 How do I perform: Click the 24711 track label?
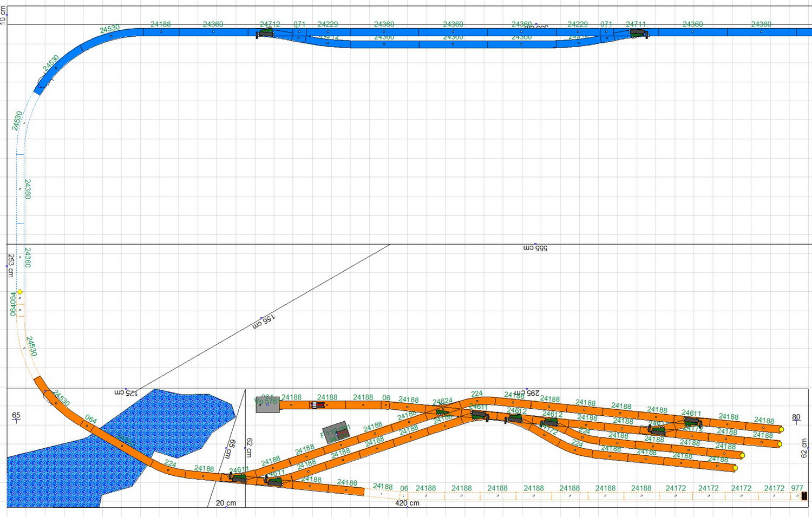click(x=636, y=24)
